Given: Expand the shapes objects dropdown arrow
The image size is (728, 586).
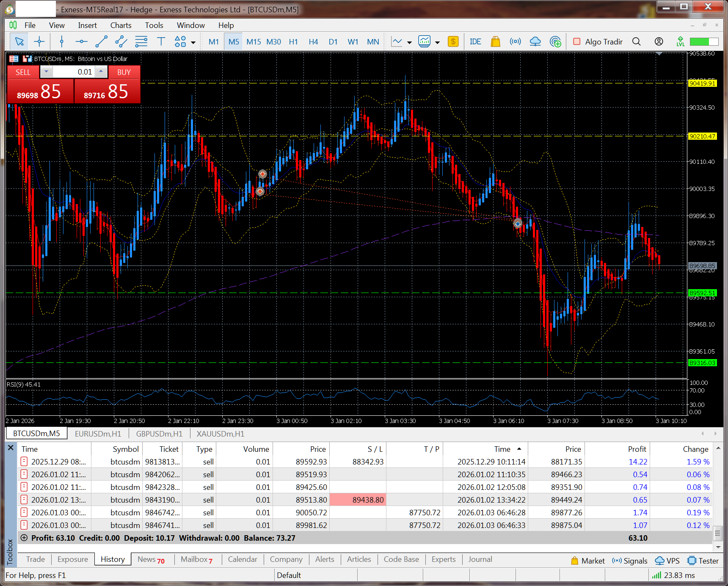Looking at the screenshot, I should 193,42.
